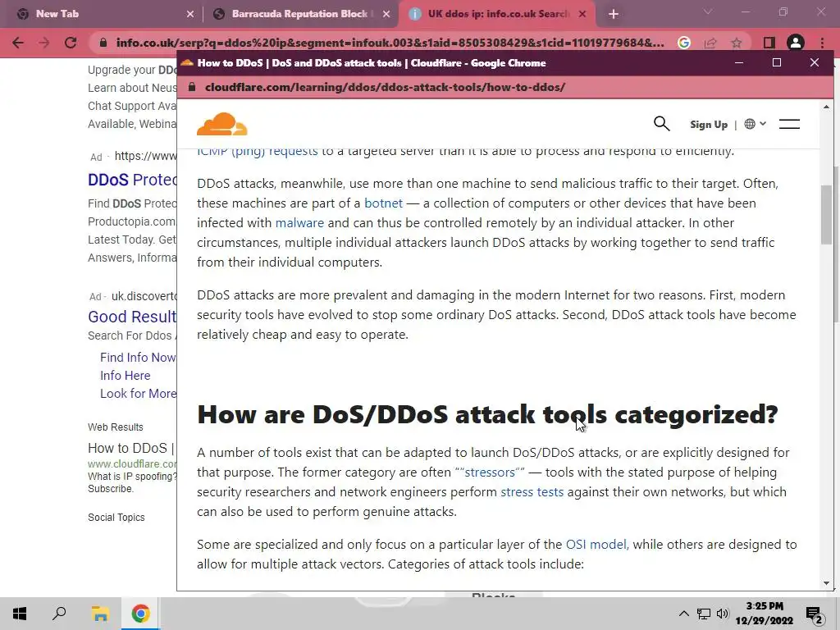Click Sign Up on Cloudflare page
Screen dimensions: 840x630
coord(708,125)
